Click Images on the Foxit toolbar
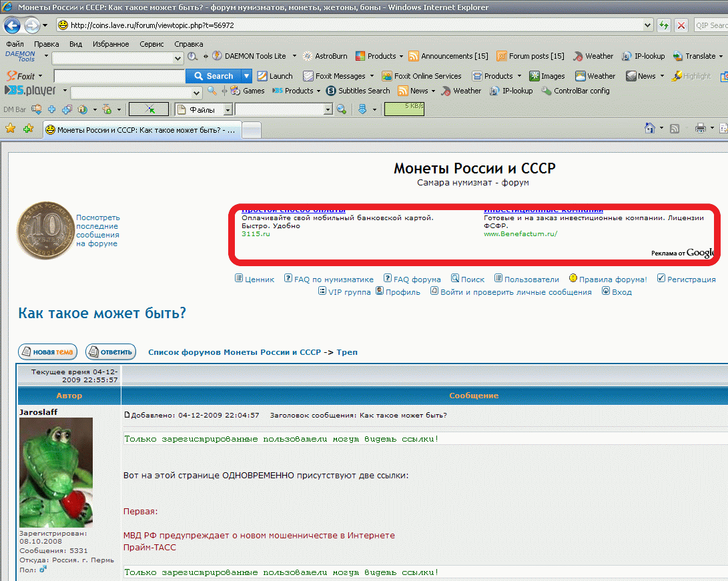 547,76
